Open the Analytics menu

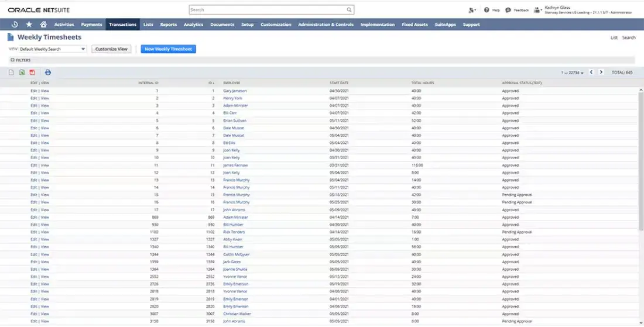(x=193, y=25)
